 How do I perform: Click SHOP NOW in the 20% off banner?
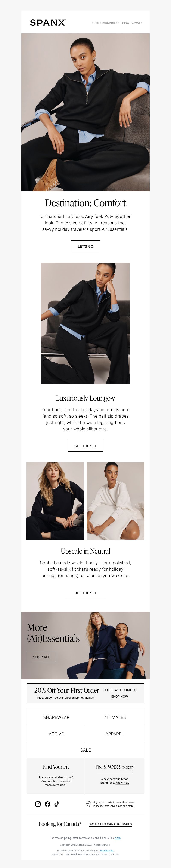click(x=119, y=697)
